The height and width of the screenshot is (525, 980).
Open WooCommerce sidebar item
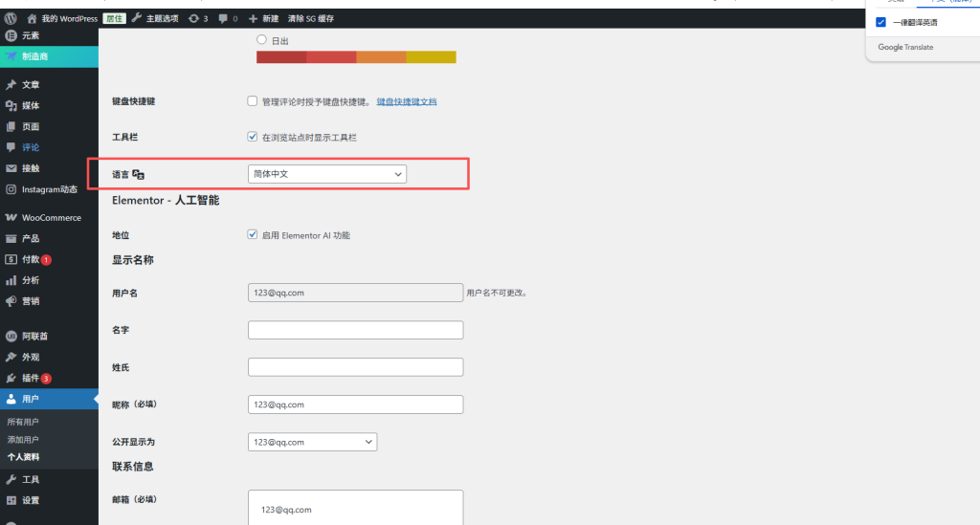49,218
